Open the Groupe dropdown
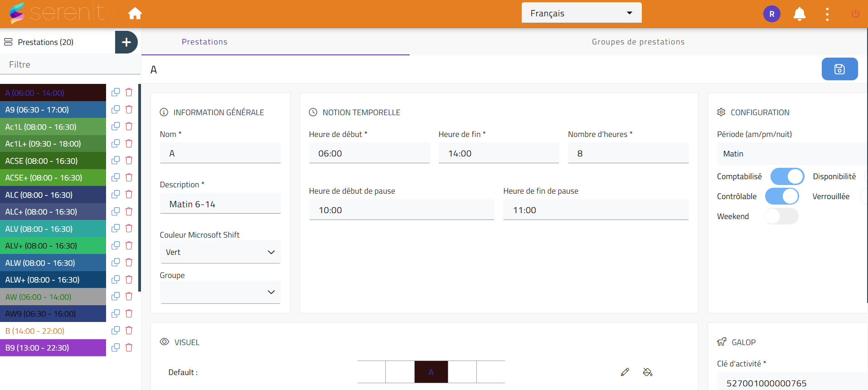Screen dimensions: 868x390 click(220, 292)
